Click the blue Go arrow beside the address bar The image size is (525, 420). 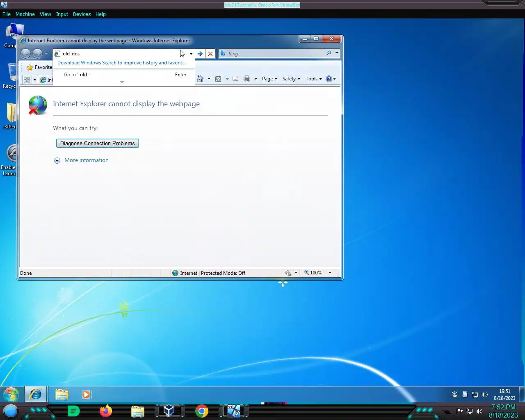click(x=200, y=53)
